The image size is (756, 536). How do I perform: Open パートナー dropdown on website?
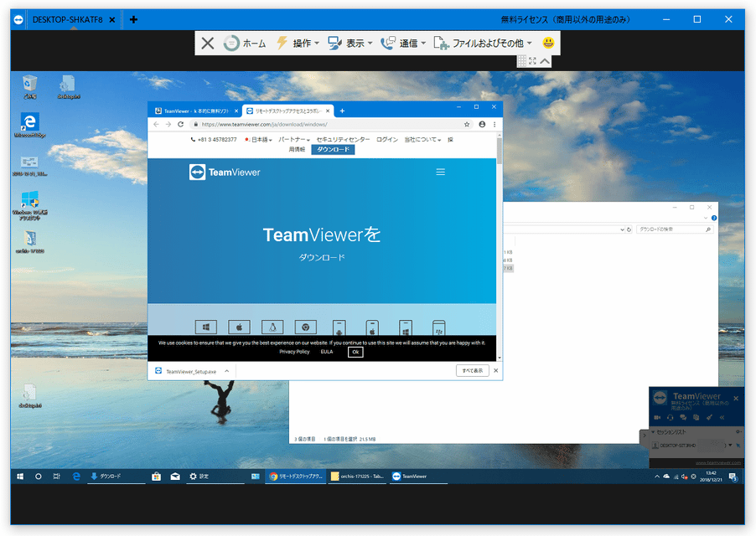(294, 140)
